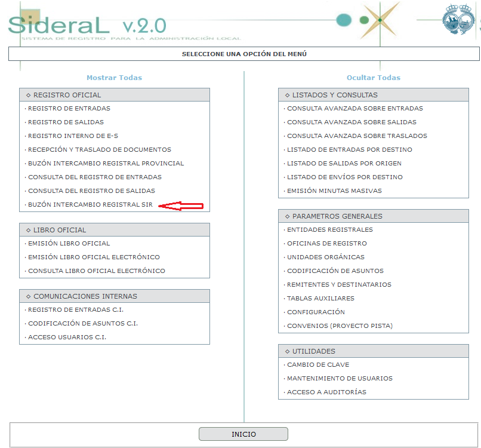Select EMISIÓN LIBRO OFICIAL ELECTRÓNICO

[x=94, y=257]
